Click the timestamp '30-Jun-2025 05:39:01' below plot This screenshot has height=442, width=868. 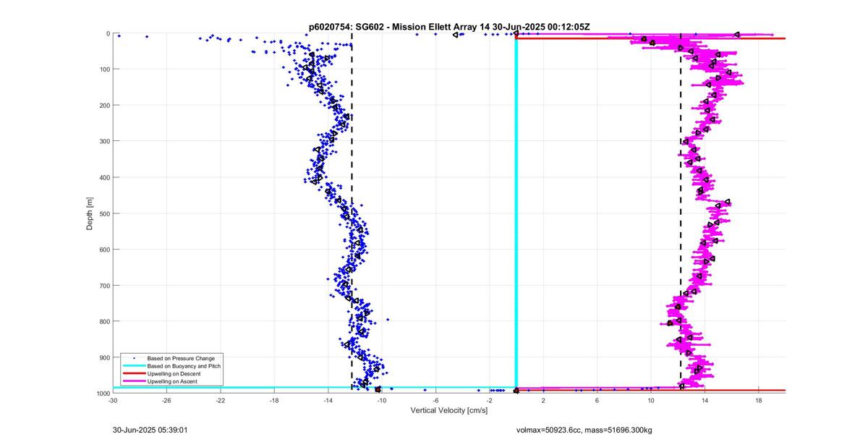pyautogui.click(x=150, y=430)
